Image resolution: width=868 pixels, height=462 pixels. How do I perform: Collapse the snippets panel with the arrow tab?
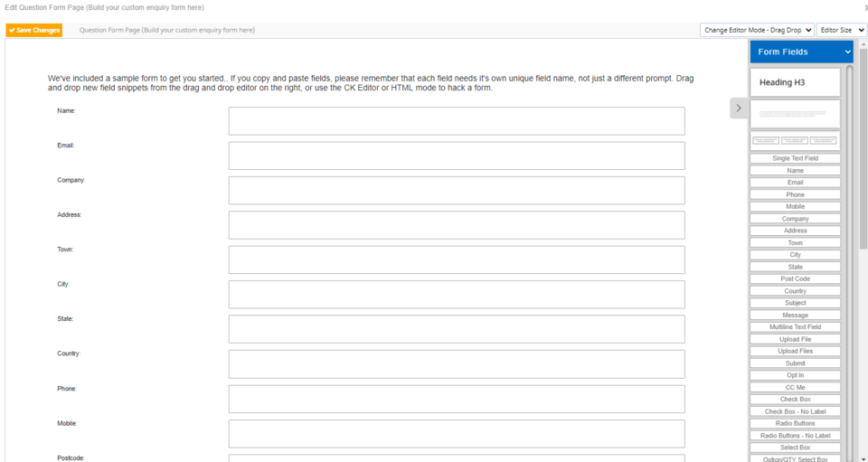[x=739, y=108]
